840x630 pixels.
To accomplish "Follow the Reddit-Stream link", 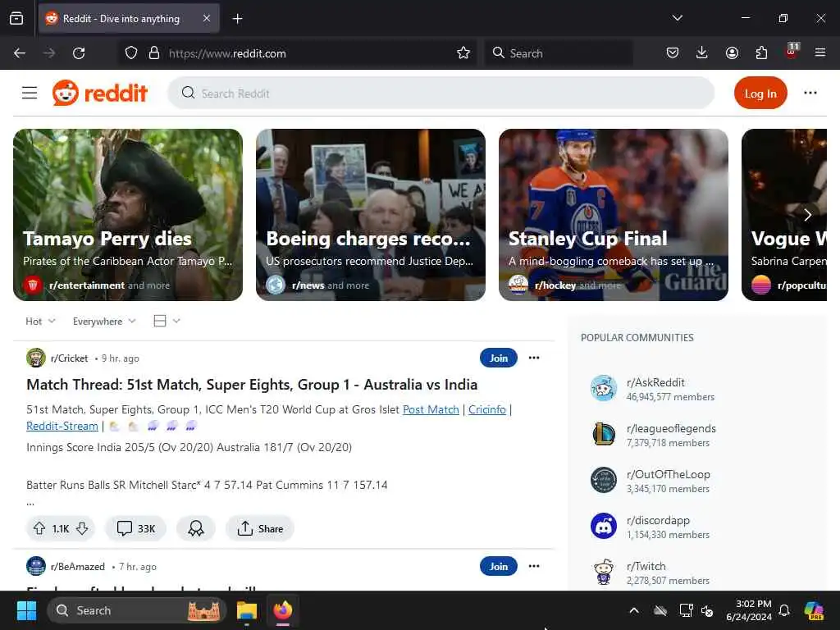I will coord(62,426).
